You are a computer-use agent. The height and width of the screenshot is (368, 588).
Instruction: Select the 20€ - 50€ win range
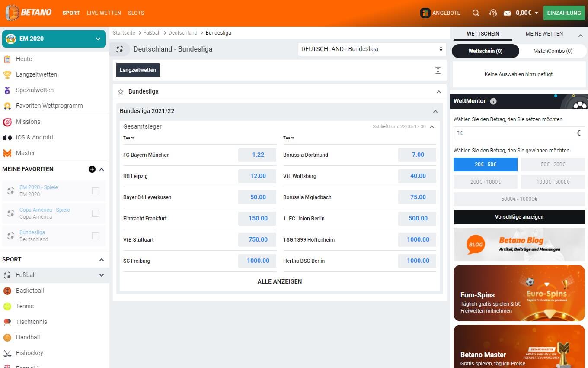[485, 165]
